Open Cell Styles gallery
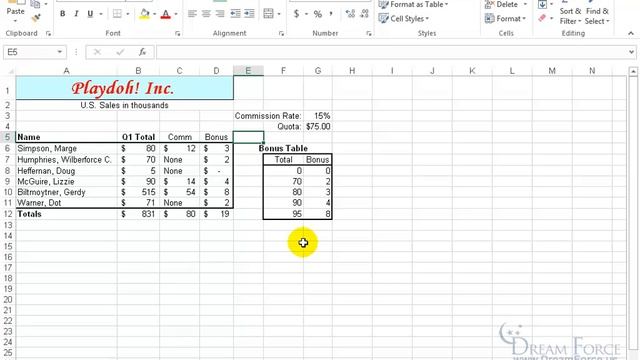640x360 pixels. [x=404, y=19]
